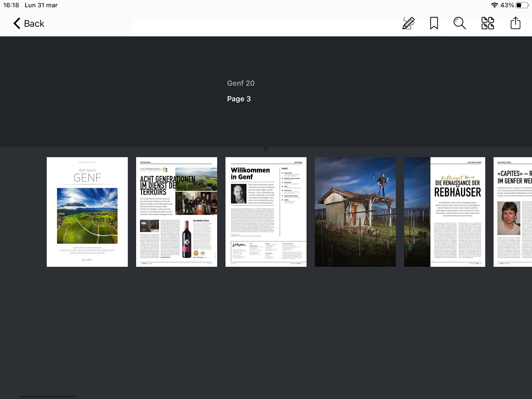532x399 pixels.
Task: Open the annotation pencil tool
Action: pos(408,23)
